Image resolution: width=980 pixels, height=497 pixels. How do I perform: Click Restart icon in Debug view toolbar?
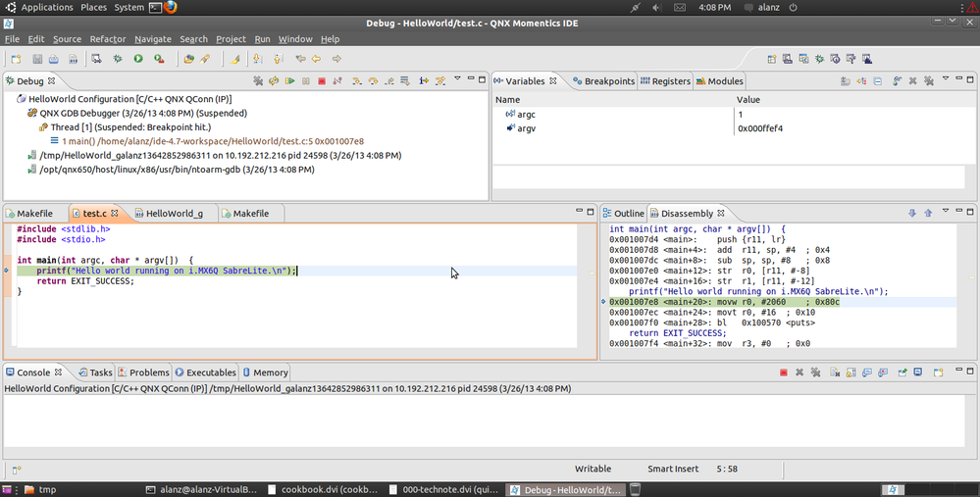274,81
